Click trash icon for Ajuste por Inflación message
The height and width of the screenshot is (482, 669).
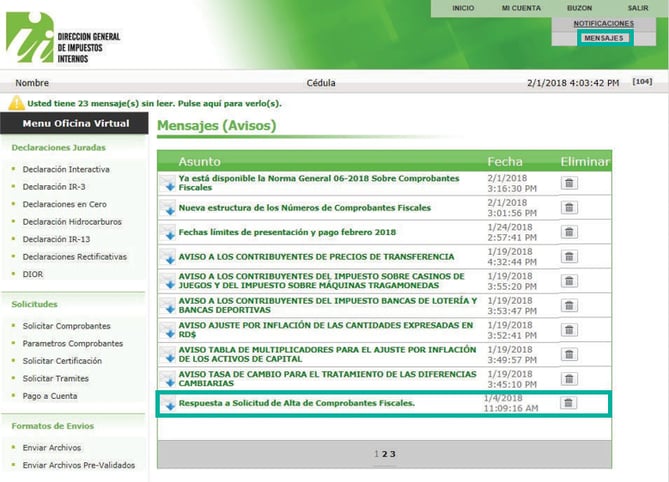coord(568,330)
